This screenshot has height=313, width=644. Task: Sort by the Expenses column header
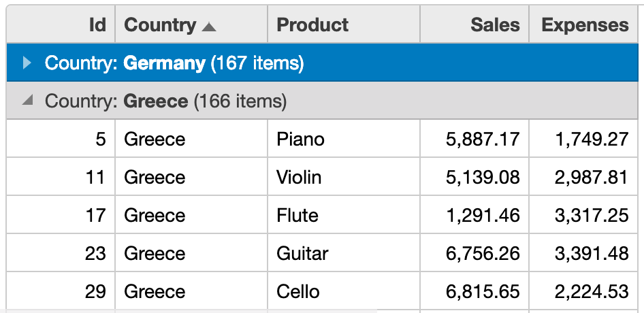[x=583, y=24]
